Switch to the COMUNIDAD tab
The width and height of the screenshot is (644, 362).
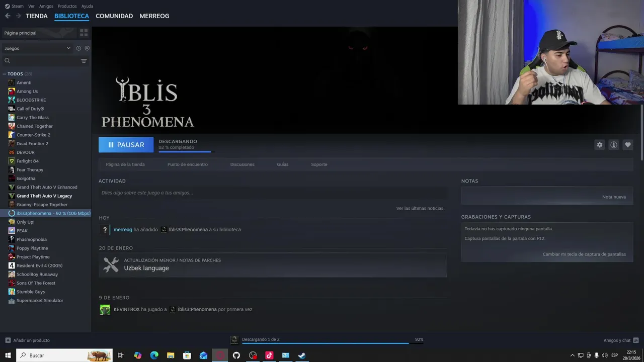coord(114,16)
